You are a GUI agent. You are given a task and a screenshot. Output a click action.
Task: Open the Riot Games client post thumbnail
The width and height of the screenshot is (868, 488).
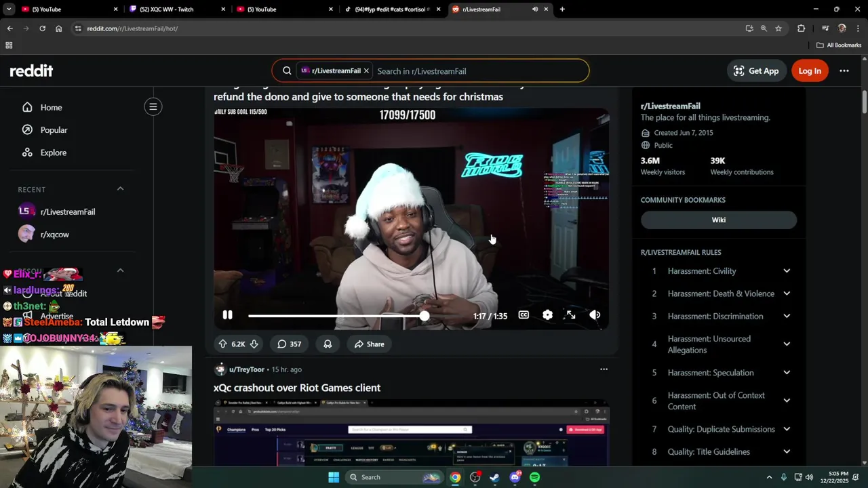click(x=411, y=432)
